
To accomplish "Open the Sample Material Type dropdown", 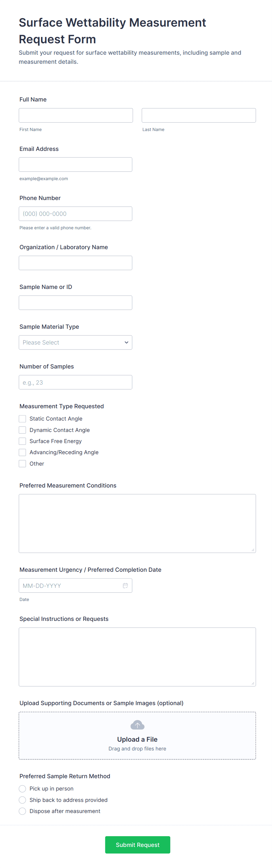I will point(75,342).
